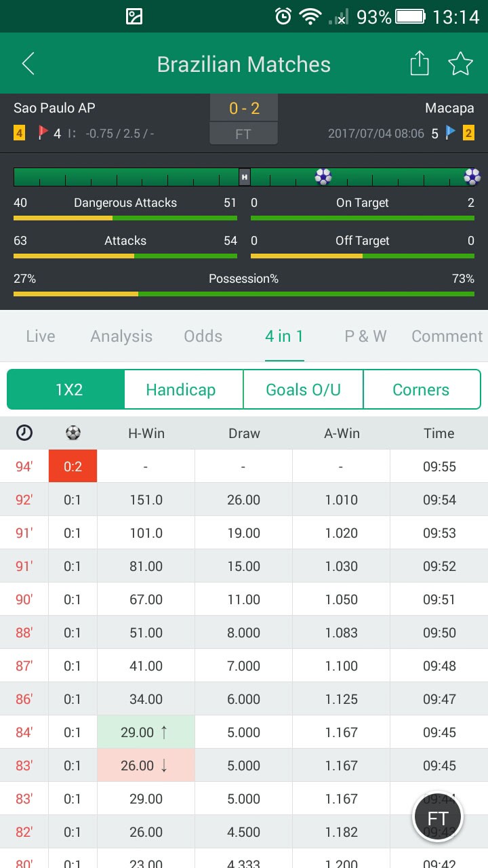Tap the half-time H marker on timeline
The image size is (488, 868).
click(x=245, y=177)
